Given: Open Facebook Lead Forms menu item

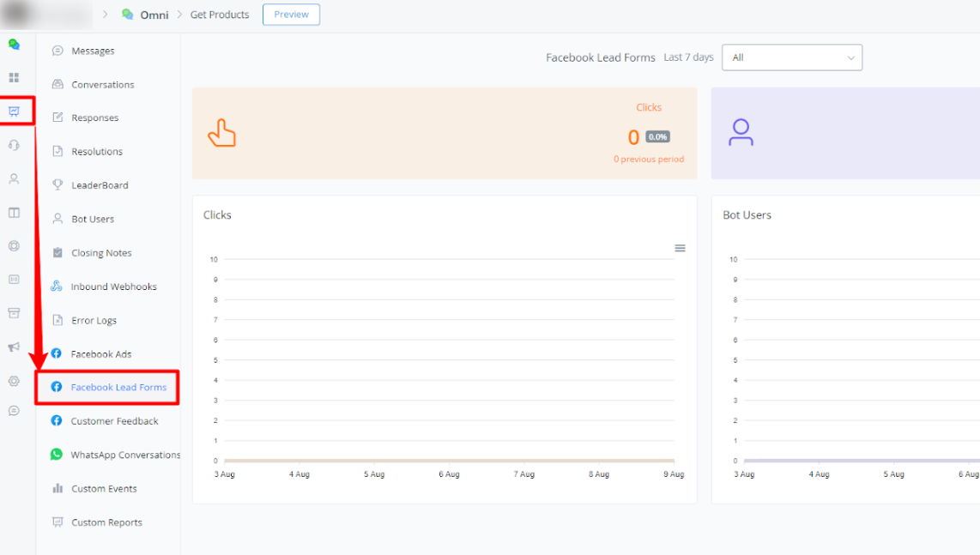Looking at the screenshot, I should click(118, 388).
